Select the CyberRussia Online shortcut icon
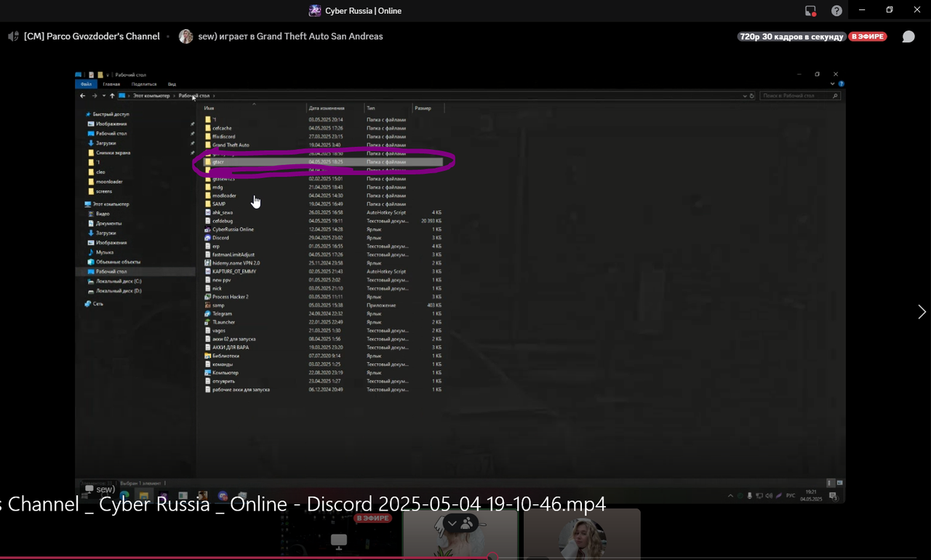Image resolution: width=931 pixels, height=560 pixels. 208,229
